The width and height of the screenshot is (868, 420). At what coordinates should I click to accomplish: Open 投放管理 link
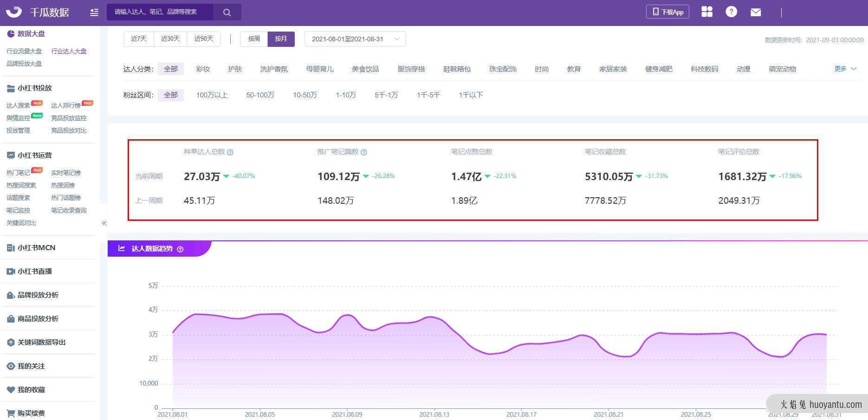[18, 131]
